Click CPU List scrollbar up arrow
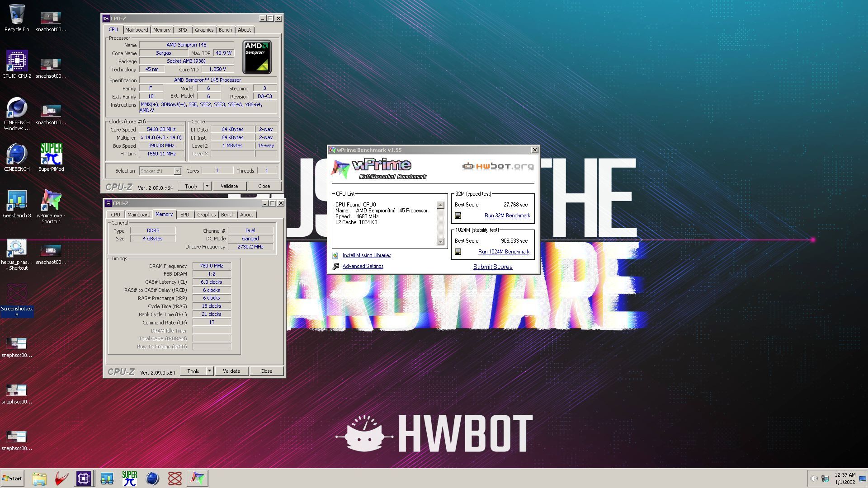Screen dimensions: 868x488 tap(441, 205)
